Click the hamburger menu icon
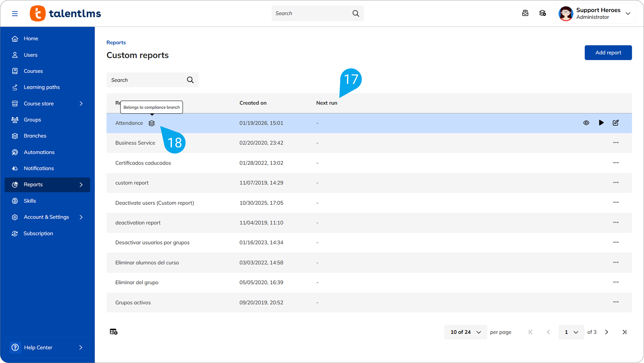Viewport: 644px width, 363px height. point(15,13)
